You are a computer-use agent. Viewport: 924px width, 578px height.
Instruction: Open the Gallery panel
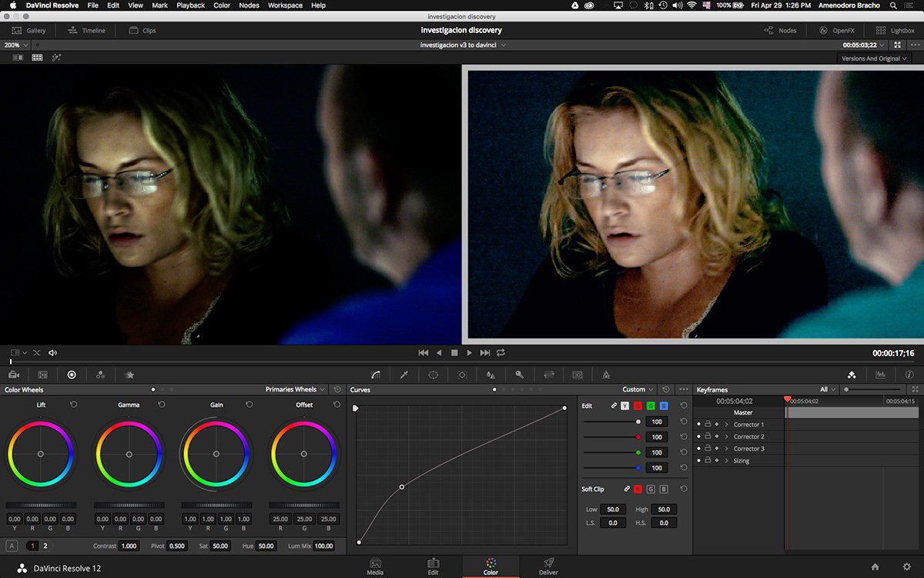(29, 31)
